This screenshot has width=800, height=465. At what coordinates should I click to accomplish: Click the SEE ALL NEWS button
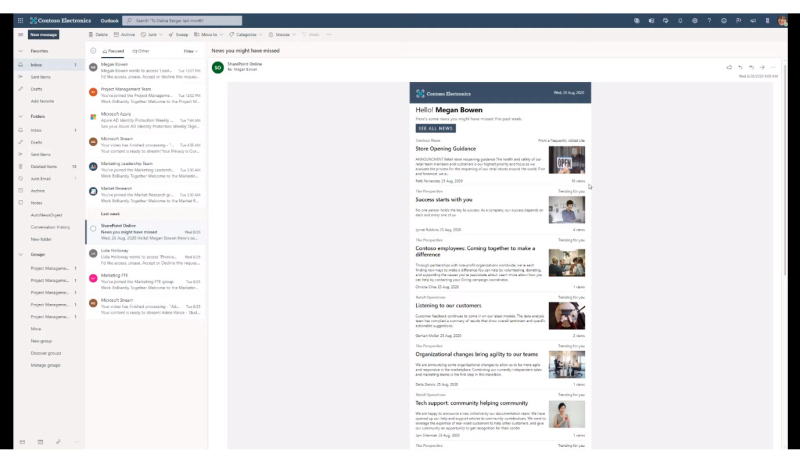(435, 128)
